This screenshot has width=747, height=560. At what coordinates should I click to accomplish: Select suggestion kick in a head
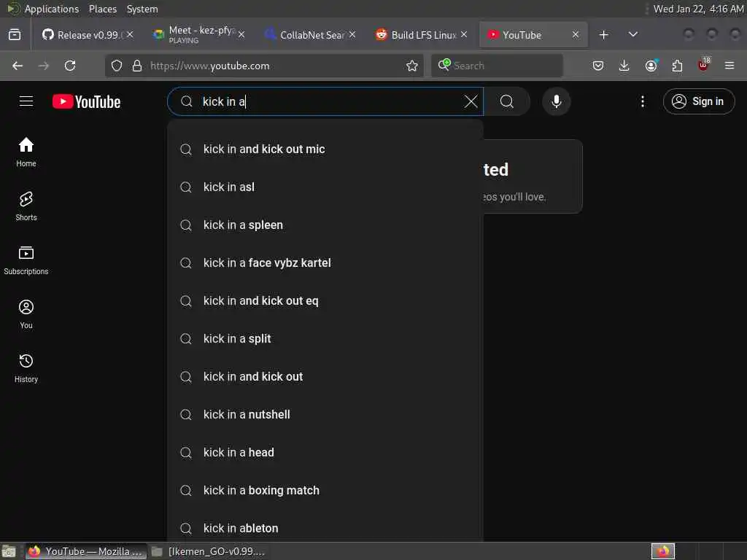(325, 452)
